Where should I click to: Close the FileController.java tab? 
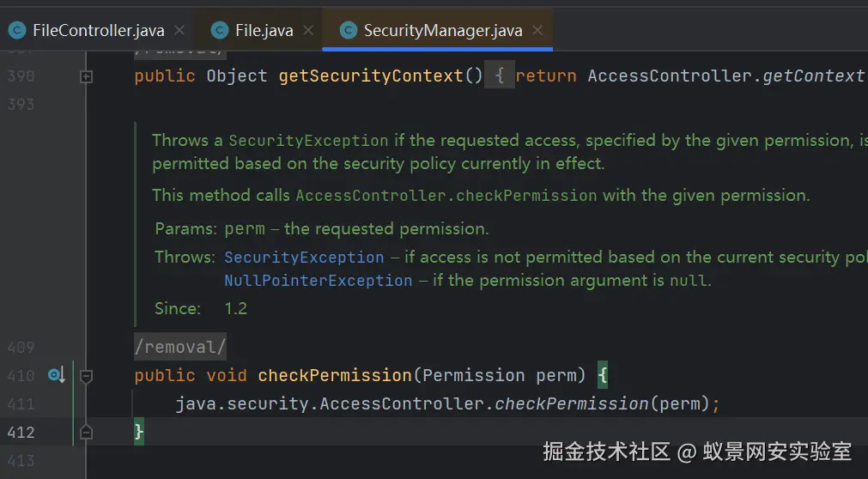tap(179, 31)
